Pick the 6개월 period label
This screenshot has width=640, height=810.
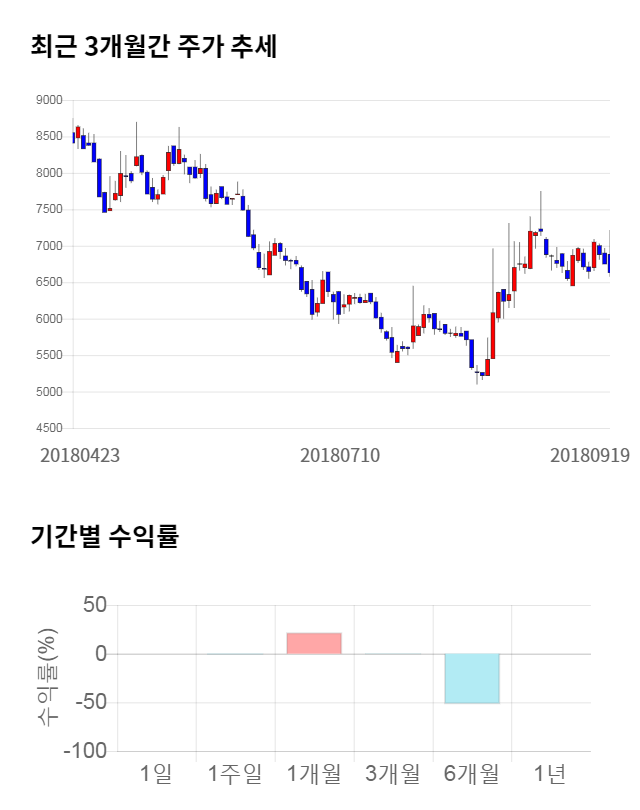(x=472, y=773)
